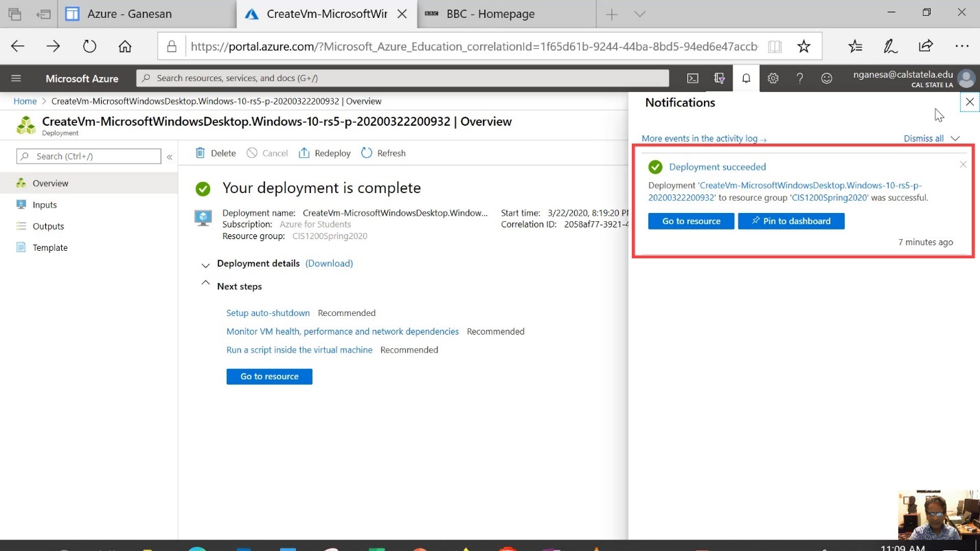Collapse the left sidebar menu
Screen dimensions: 980x551
tap(170, 157)
